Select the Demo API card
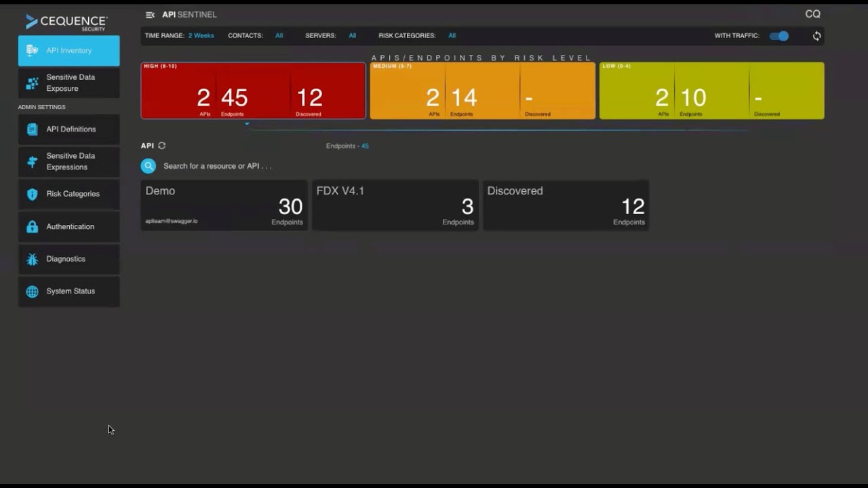The width and height of the screenshot is (868, 488). pos(224,205)
